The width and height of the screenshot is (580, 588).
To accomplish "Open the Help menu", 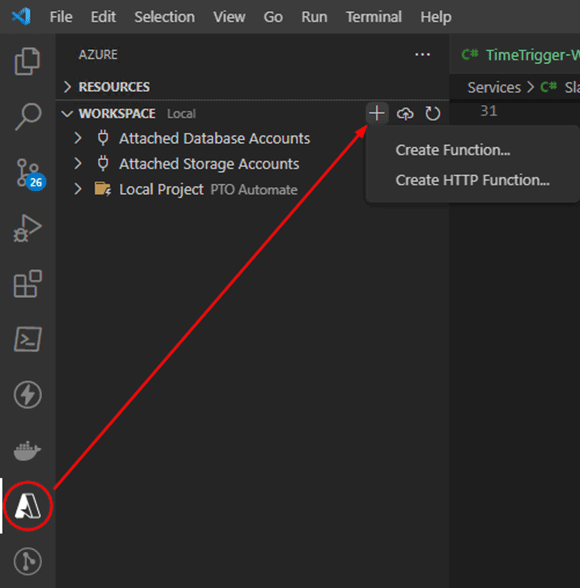I will 436,17.
